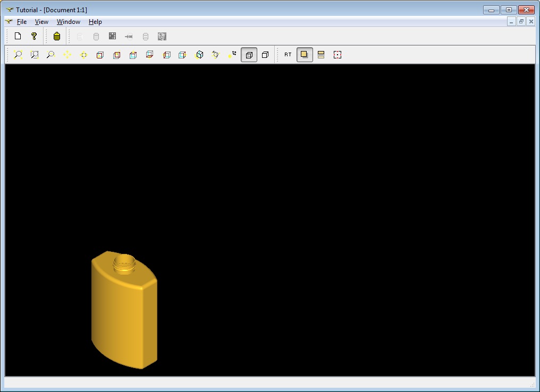
Task: Open the View menu
Action: click(41, 22)
